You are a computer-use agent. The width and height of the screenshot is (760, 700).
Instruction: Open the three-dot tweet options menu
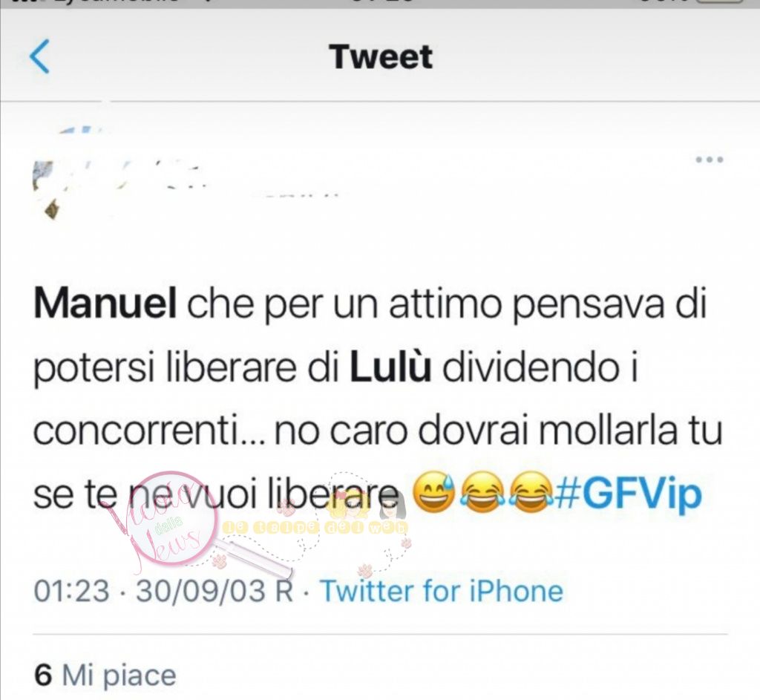(x=709, y=160)
